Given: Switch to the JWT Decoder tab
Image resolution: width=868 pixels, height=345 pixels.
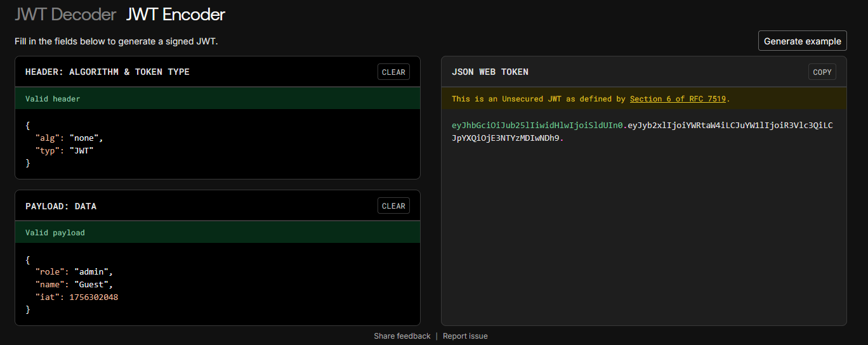Looking at the screenshot, I should [x=65, y=14].
